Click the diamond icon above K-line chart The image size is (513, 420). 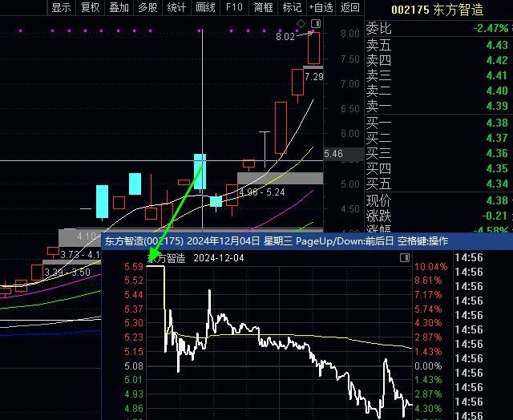pos(301,23)
